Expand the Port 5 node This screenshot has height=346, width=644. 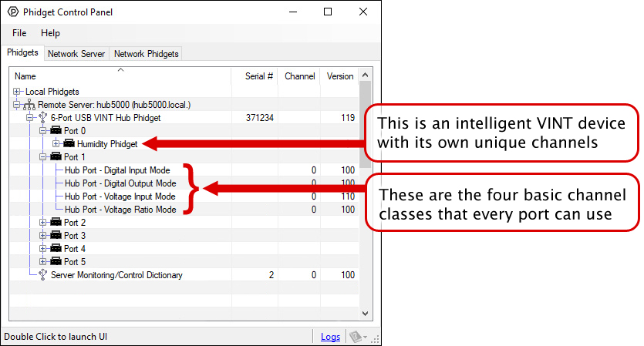[x=42, y=262]
